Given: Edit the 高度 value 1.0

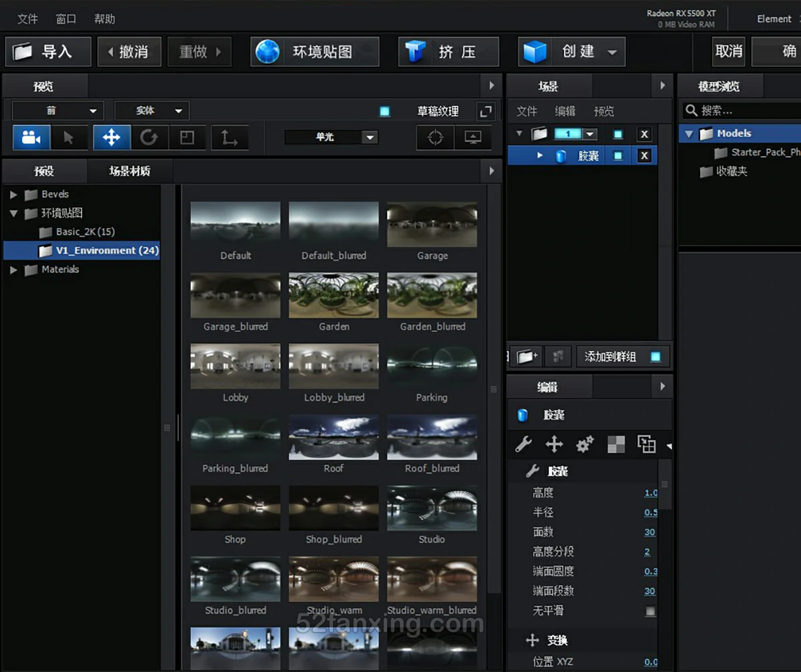Looking at the screenshot, I should pos(651,493).
